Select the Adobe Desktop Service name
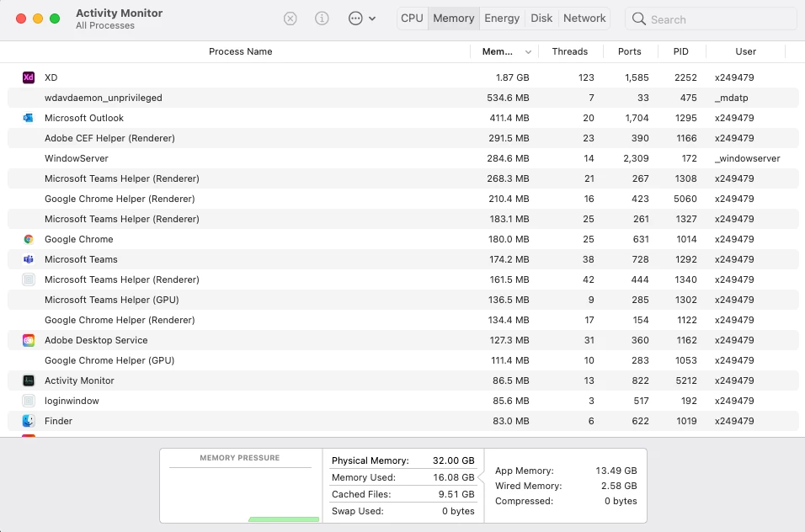 (x=96, y=340)
